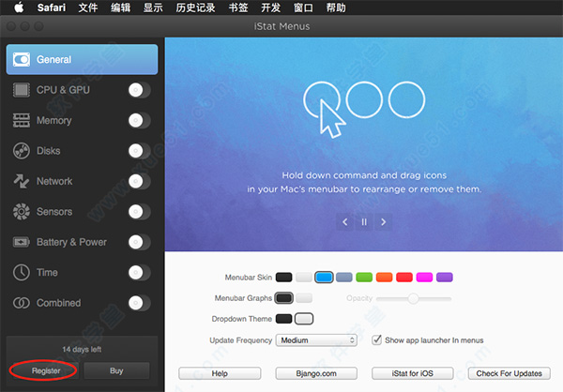Image resolution: width=563 pixels, height=392 pixels.
Task: Enable the CPU & GPU toggle
Action: (139, 90)
